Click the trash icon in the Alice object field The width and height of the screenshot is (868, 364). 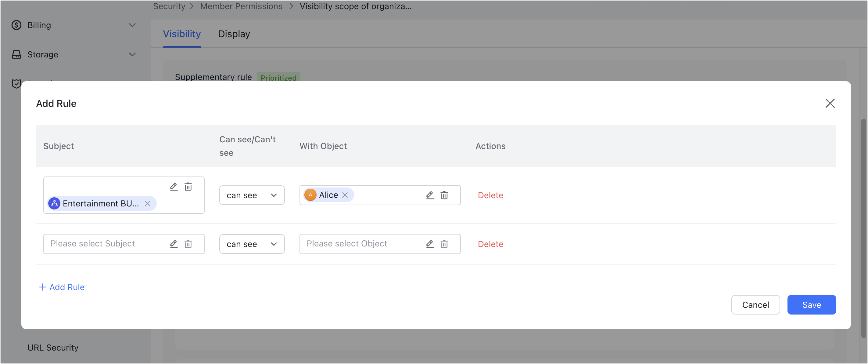444,195
